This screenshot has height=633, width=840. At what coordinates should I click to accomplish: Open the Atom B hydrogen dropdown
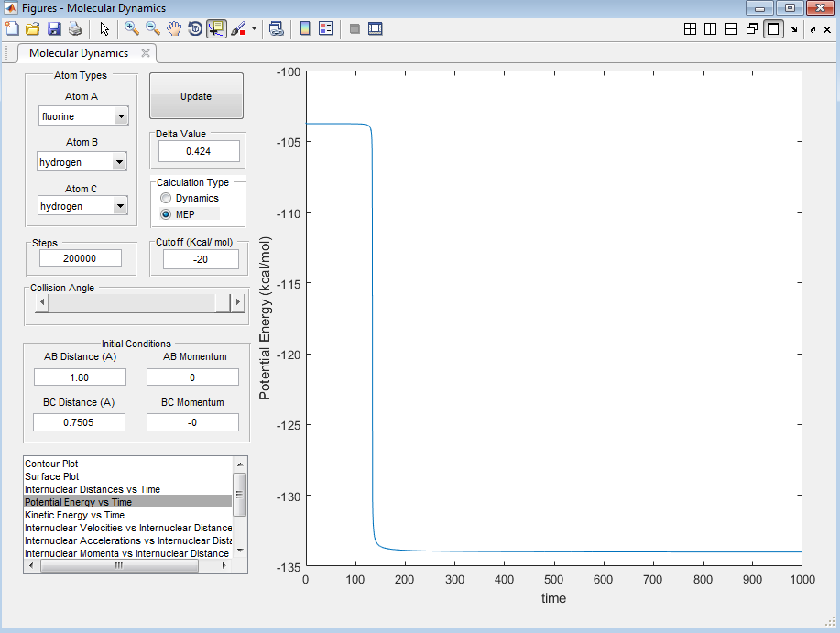(118, 162)
